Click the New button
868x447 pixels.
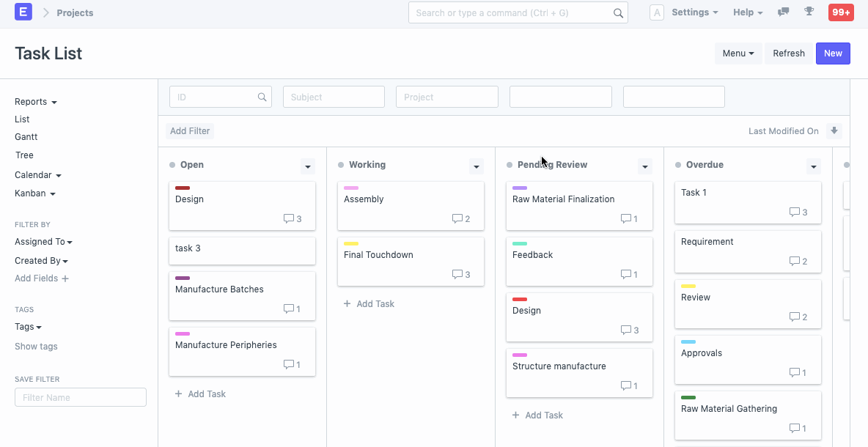click(x=832, y=53)
